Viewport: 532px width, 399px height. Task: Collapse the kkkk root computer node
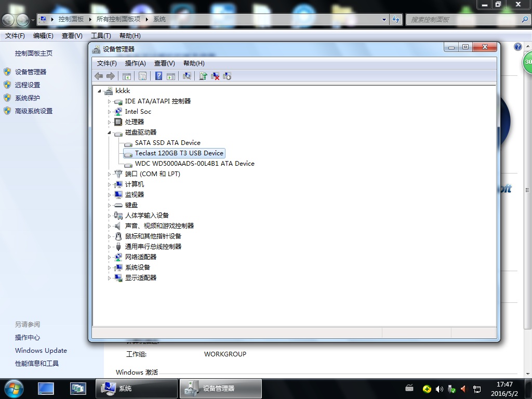[99, 91]
